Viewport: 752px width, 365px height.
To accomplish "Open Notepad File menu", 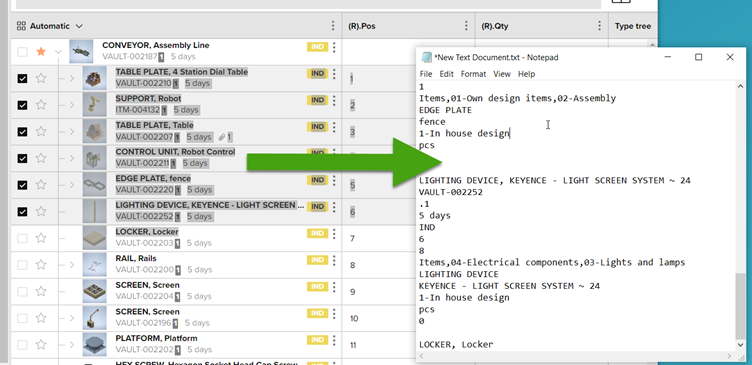I will [426, 74].
